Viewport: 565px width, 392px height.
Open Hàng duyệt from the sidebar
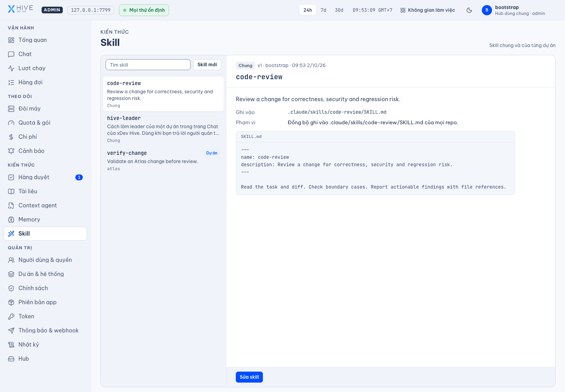[x=45, y=177]
